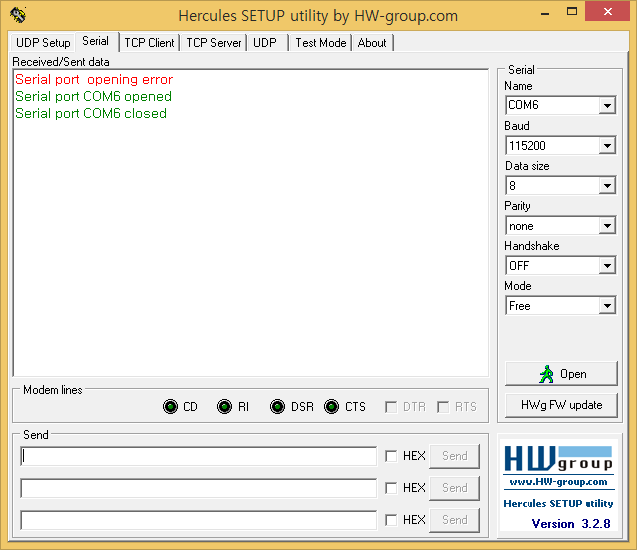Click Send button for third line
637x550 pixels.
pos(455,520)
